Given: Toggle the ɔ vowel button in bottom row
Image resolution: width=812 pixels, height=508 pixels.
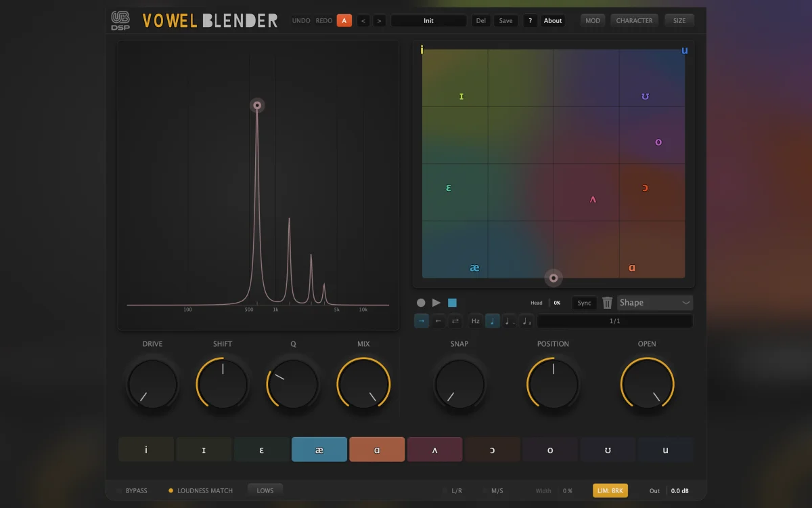Looking at the screenshot, I should coord(493,450).
